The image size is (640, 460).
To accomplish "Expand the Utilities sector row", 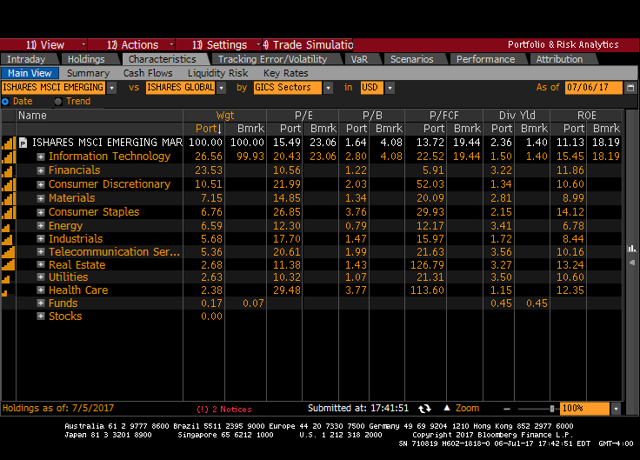I will tap(40, 277).
